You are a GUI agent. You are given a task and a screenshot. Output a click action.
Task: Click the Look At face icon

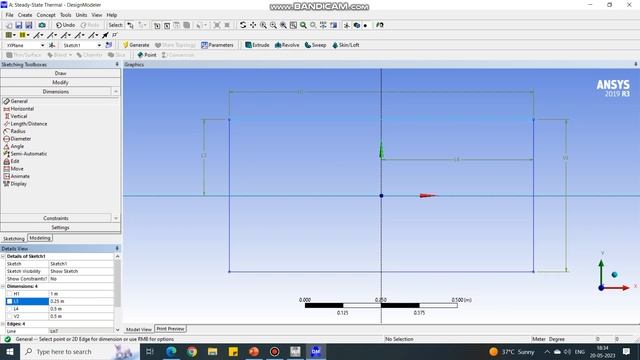(380, 25)
